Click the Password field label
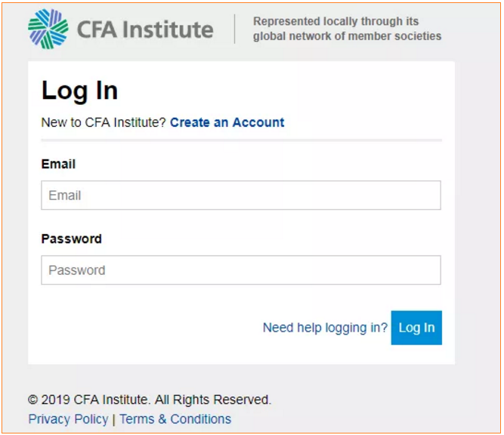 tap(71, 239)
